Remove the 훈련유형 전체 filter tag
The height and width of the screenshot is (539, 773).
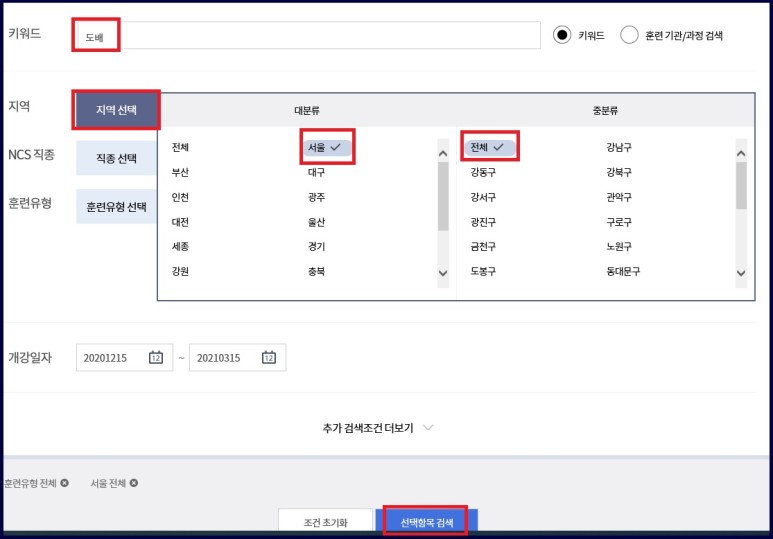65,483
